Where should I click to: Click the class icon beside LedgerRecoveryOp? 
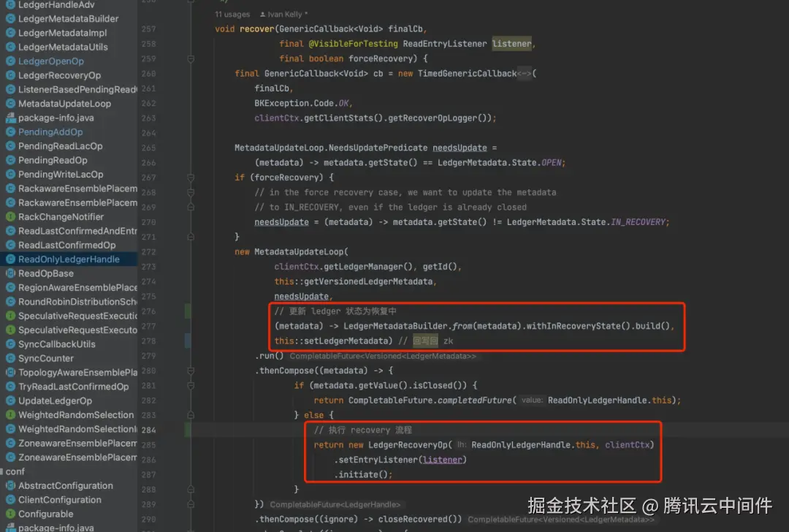coord(10,75)
